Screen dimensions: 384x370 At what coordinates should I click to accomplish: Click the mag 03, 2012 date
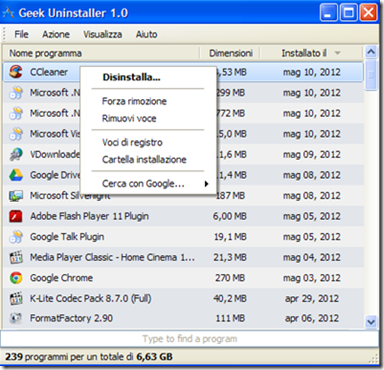[x=312, y=278]
